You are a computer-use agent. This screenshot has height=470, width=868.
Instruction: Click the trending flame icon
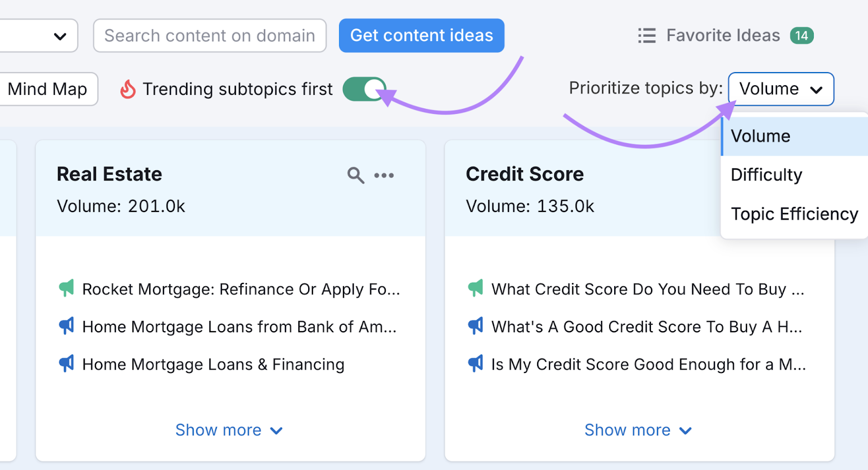click(128, 89)
